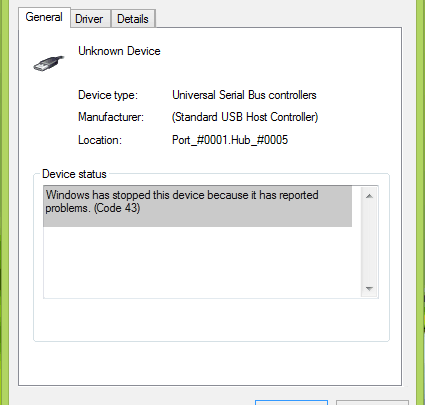Image resolution: width=425 pixels, height=405 pixels.
Task: Click the 'Windows has stopped this device' message line
Action: (x=182, y=195)
